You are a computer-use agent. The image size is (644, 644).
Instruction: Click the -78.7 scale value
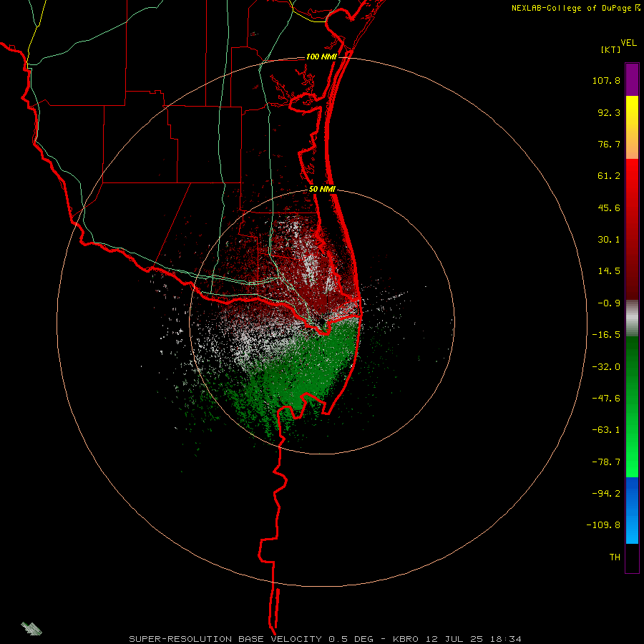pos(606,462)
